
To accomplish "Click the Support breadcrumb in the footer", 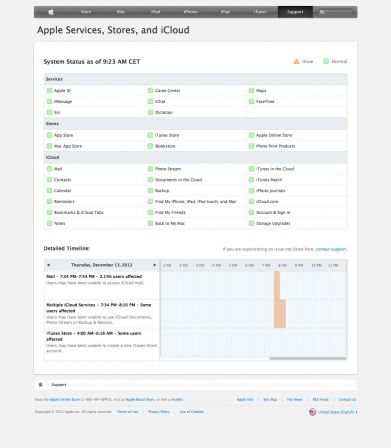I will pos(59,385).
